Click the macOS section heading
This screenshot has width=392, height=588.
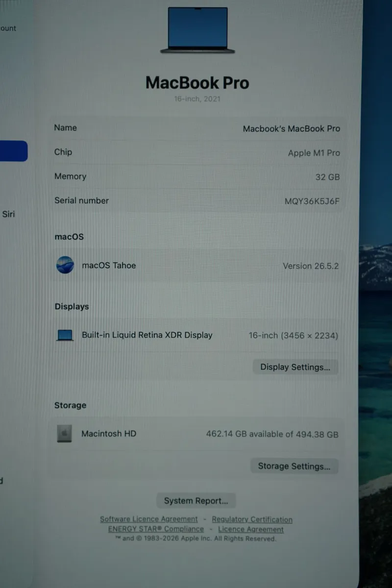(x=69, y=237)
